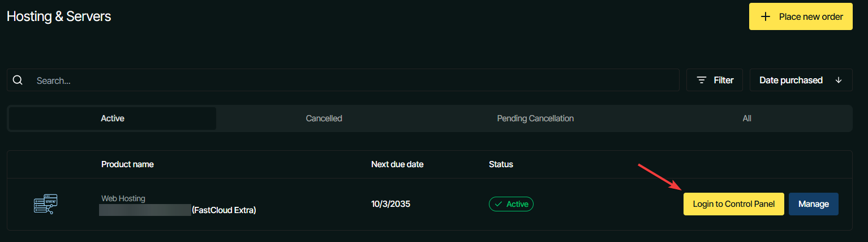Click the Manage button
The width and height of the screenshot is (868, 242).
click(x=813, y=204)
